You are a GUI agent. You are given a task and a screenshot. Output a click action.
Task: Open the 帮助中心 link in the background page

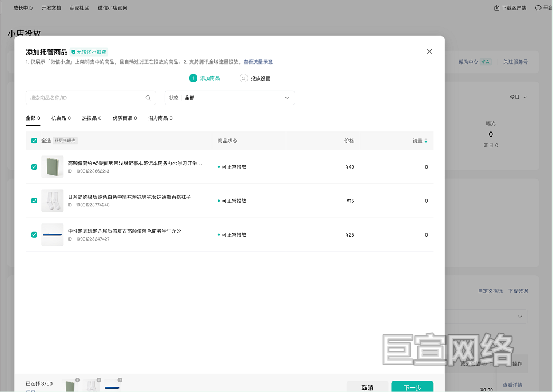(468, 62)
